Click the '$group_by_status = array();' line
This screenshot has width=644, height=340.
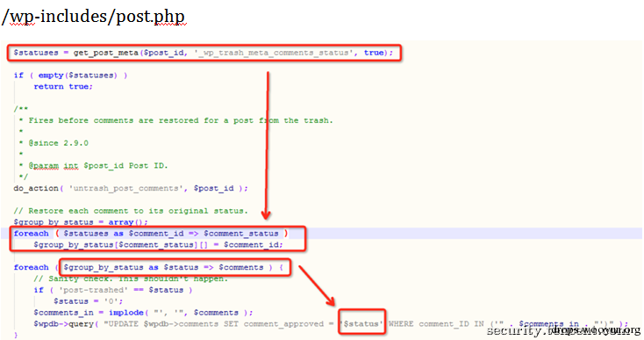tap(81, 222)
